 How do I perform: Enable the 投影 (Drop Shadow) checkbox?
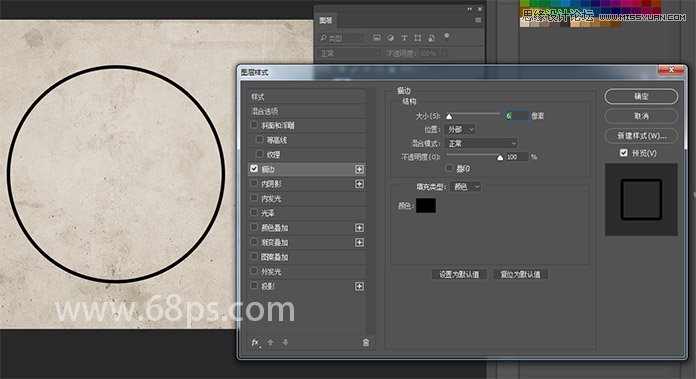[x=254, y=285]
